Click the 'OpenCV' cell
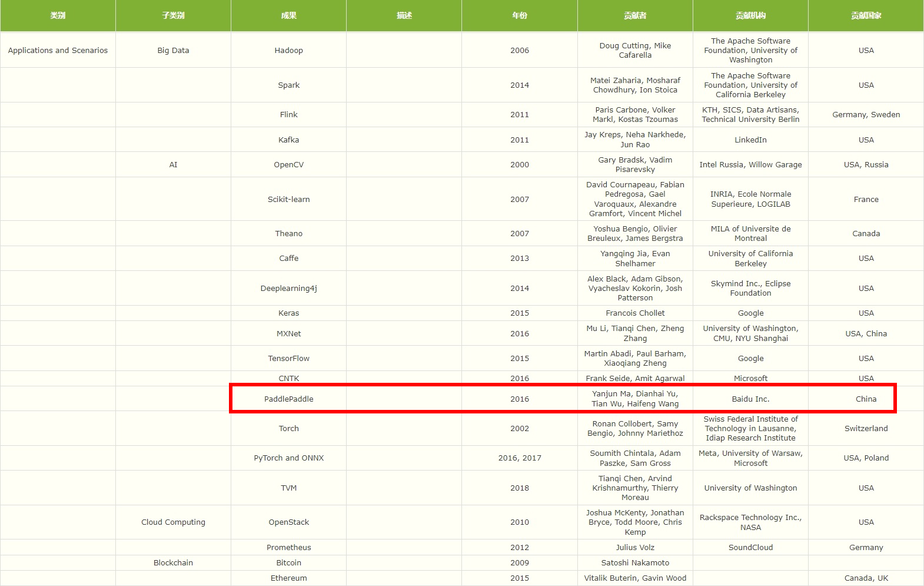Viewport: 924px width, 586px height. click(288, 164)
